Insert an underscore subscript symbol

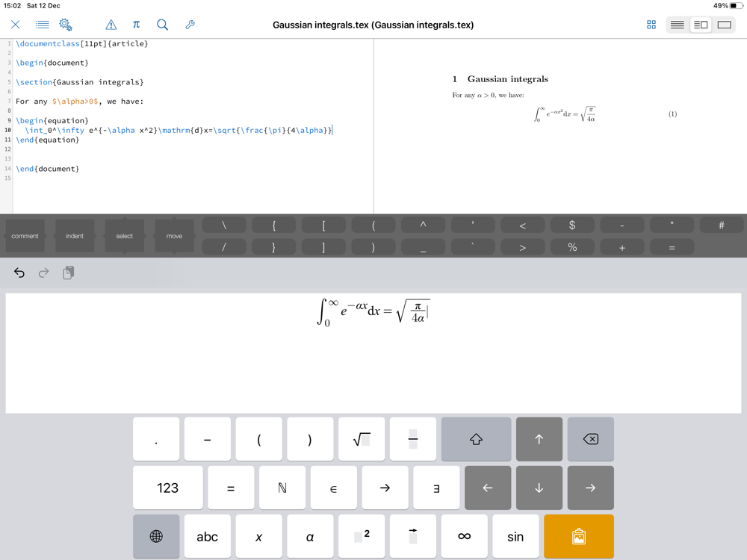[423, 248]
